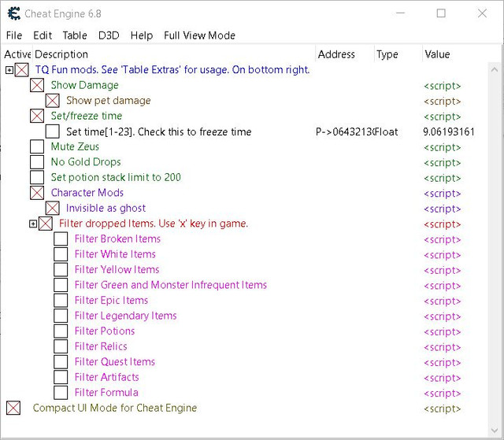Click the Type column header
504x440 pixels.
[398, 54]
